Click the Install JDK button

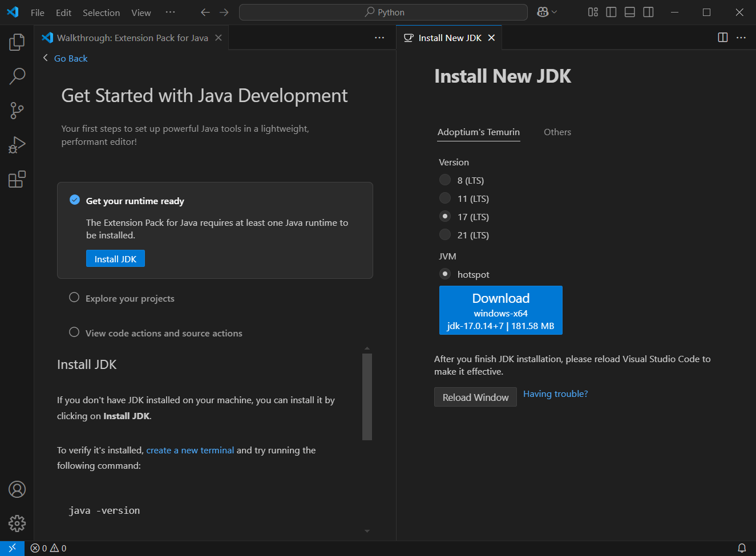click(115, 259)
